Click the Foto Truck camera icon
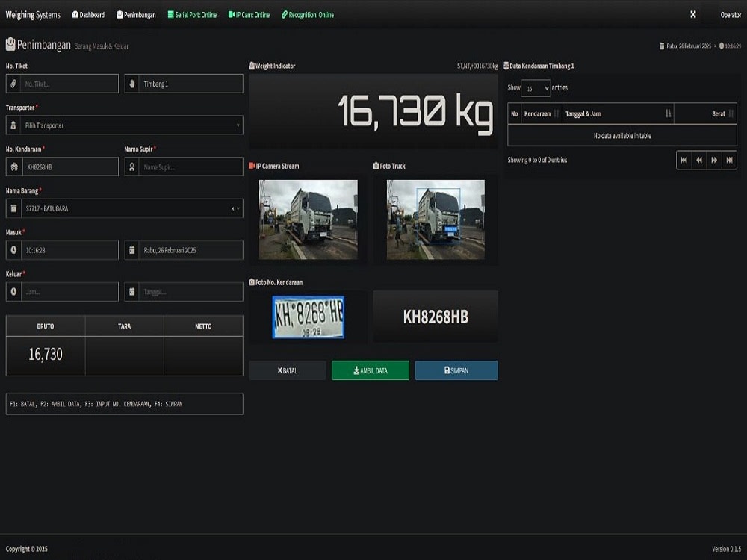This screenshot has height=560, width=747. coord(376,166)
